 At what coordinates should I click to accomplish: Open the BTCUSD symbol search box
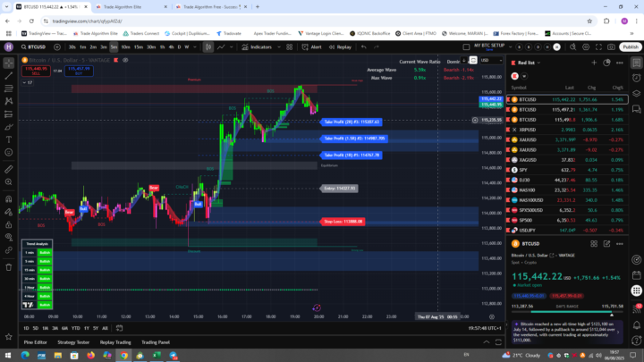(34, 47)
